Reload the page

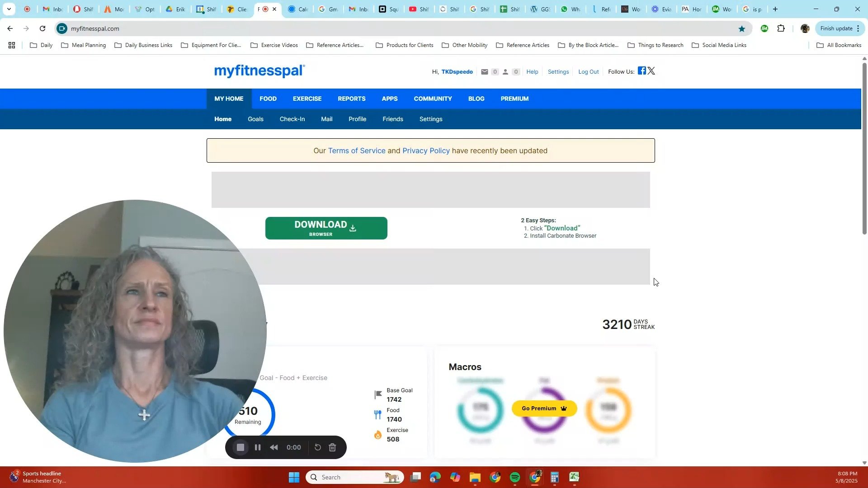42,28
